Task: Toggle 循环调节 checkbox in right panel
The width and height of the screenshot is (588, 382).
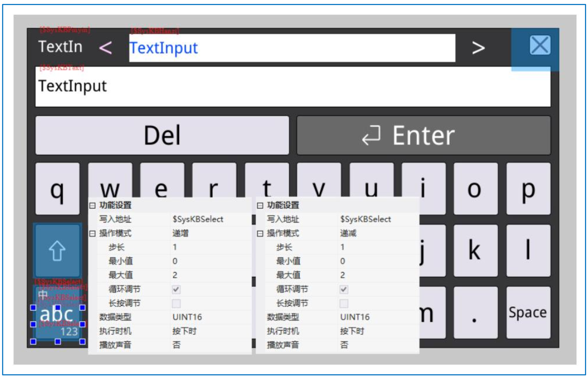Action: [x=344, y=289]
